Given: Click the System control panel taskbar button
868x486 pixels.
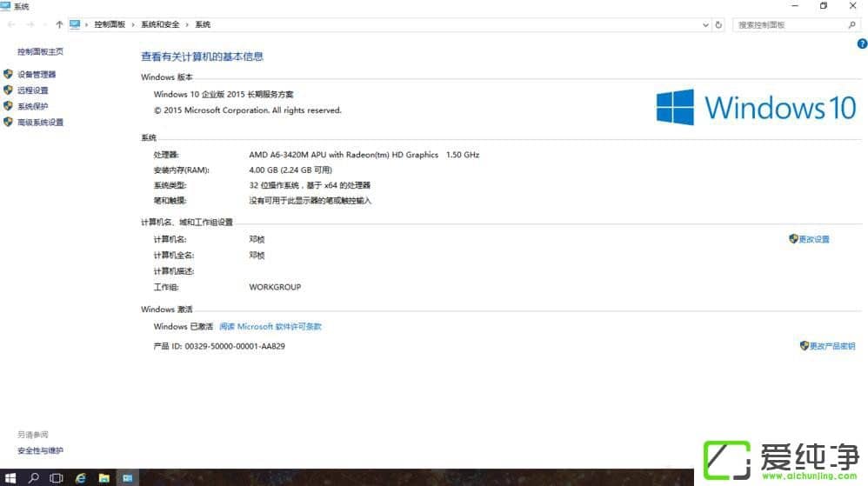Looking at the screenshot, I should coord(128,477).
